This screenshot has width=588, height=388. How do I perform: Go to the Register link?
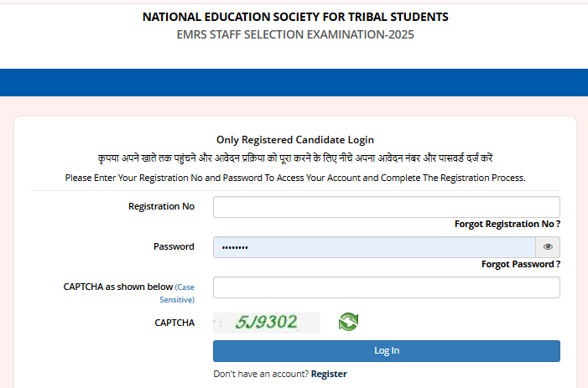pos(329,374)
